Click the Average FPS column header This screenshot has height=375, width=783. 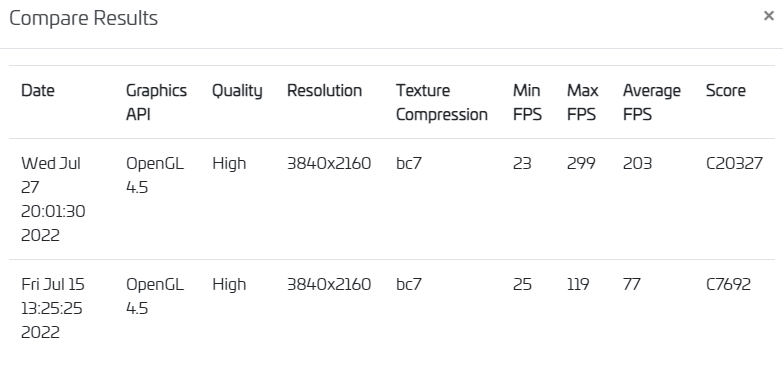click(652, 102)
